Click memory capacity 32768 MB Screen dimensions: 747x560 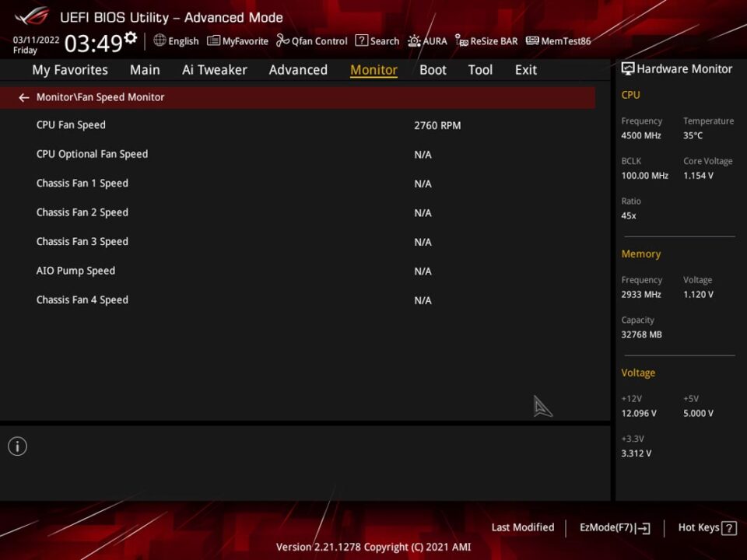point(641,334)
